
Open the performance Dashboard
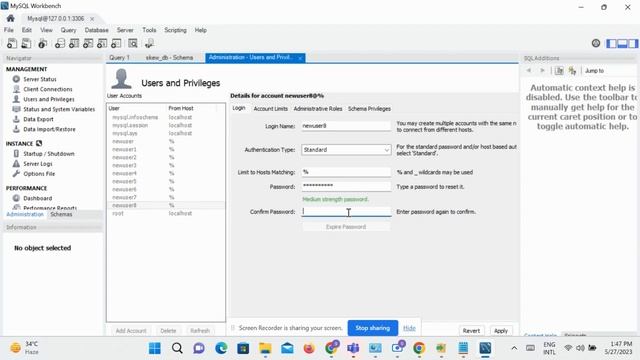[37, 198]
